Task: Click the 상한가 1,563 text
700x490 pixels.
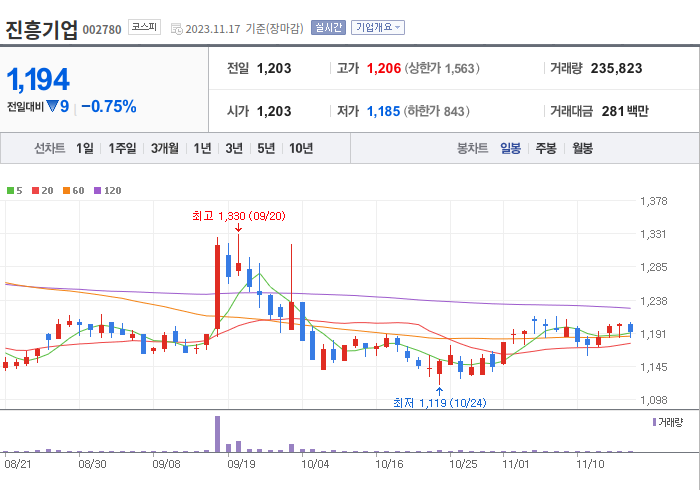Action: [442, 68]
